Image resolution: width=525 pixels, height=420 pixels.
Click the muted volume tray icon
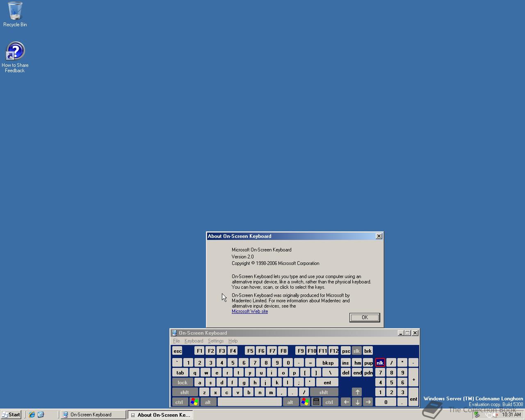pos(496,415)
